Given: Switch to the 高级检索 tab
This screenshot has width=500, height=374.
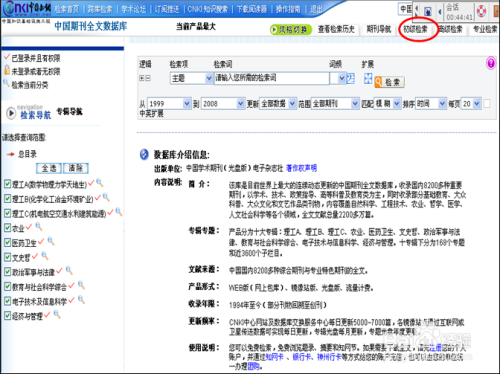Looking at the screenshot, I should pos(451,29).
